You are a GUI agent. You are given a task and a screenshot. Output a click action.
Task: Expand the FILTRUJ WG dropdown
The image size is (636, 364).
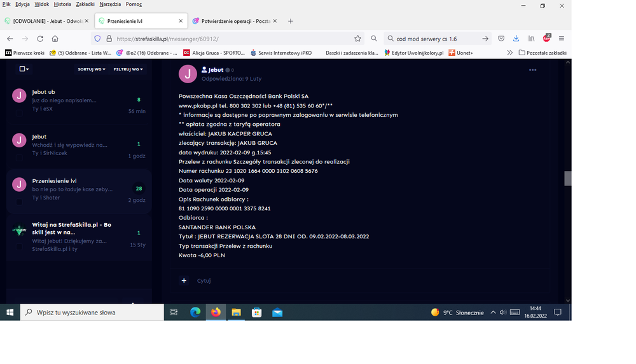[x=128, y=69]
